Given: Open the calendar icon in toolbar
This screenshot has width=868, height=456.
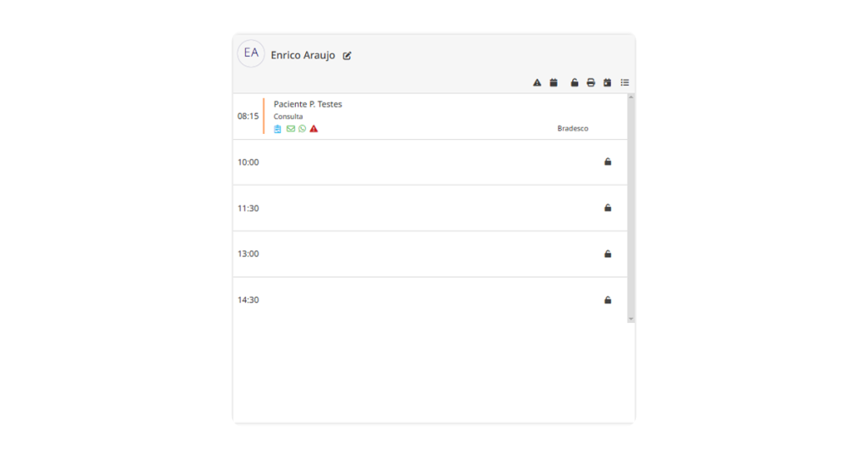Looking at the screenshot, I should 554,82.
